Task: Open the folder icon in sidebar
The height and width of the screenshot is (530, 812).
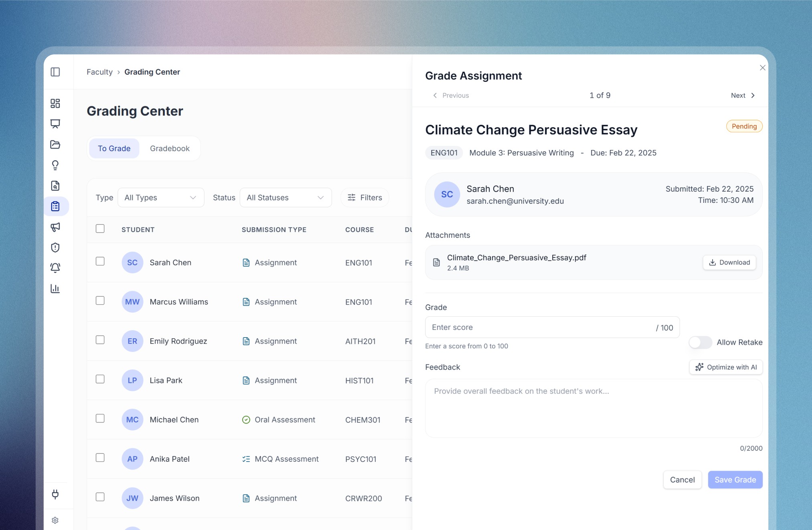Action: 55,145
